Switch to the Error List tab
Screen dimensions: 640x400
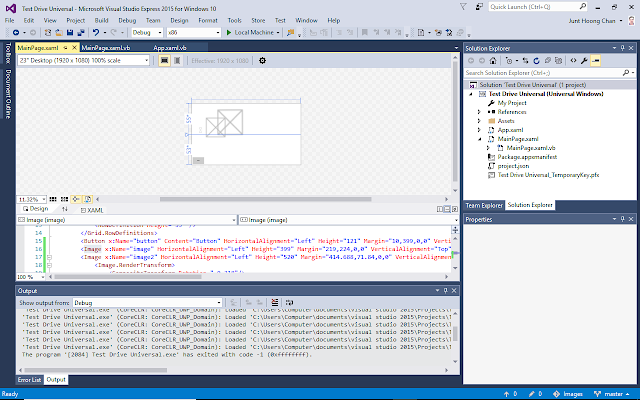point(29,380)
